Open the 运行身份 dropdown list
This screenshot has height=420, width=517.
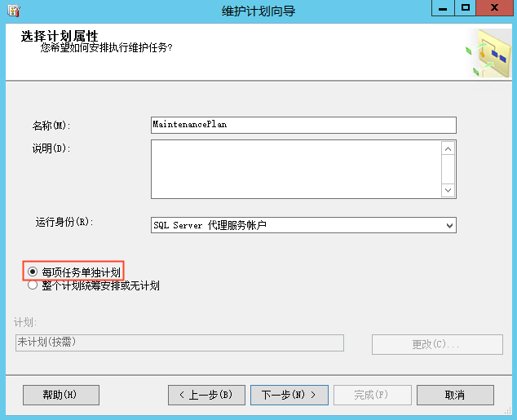(449, 225)
